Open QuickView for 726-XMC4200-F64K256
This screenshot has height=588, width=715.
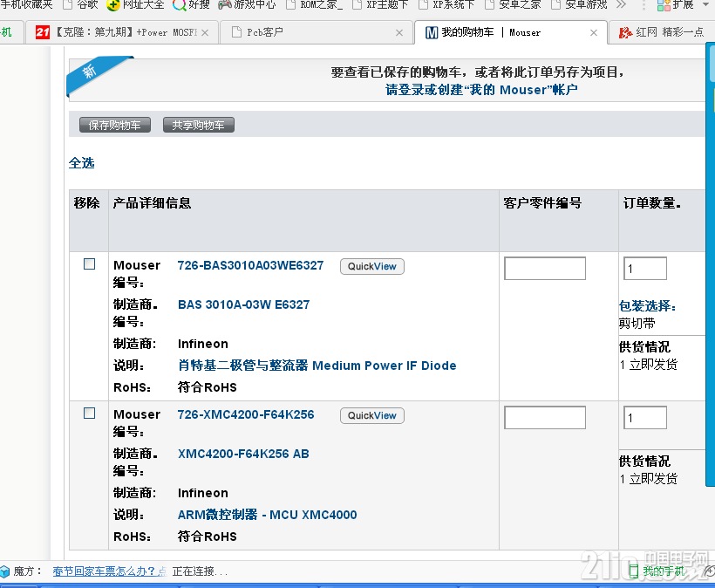(x=372, y=415)
